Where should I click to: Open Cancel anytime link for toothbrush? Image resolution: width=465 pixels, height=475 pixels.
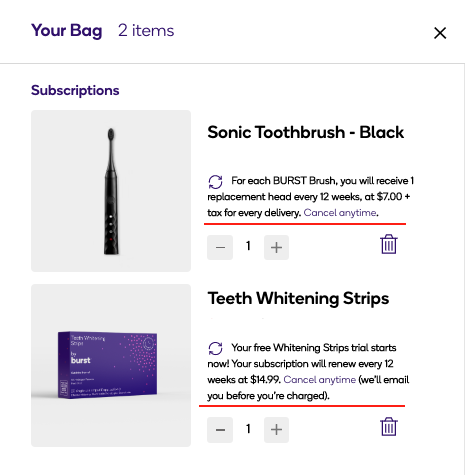(x=340, y=213)
